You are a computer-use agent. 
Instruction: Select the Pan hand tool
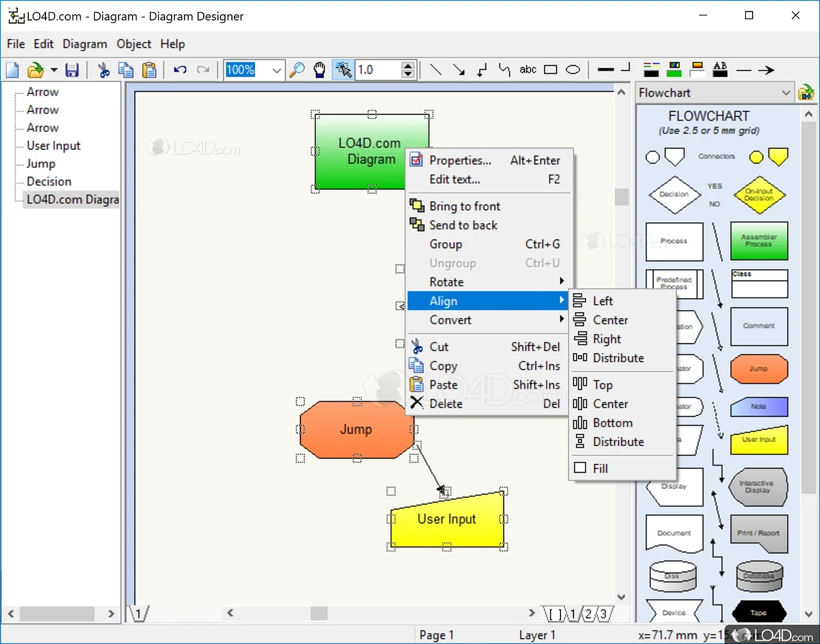tap(320, 70)
